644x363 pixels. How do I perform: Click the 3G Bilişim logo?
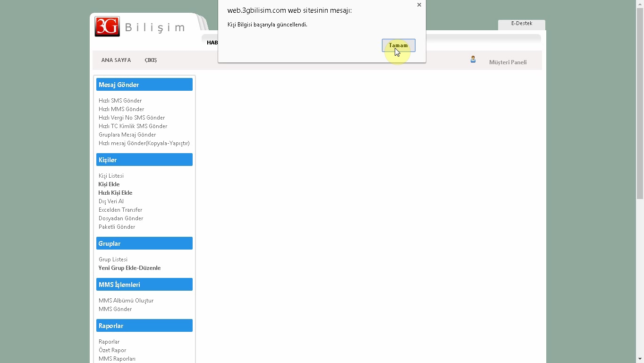pos(140,27)
